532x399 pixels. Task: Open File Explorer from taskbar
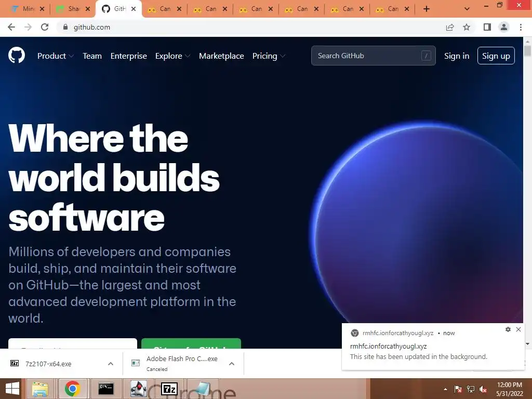40,389
